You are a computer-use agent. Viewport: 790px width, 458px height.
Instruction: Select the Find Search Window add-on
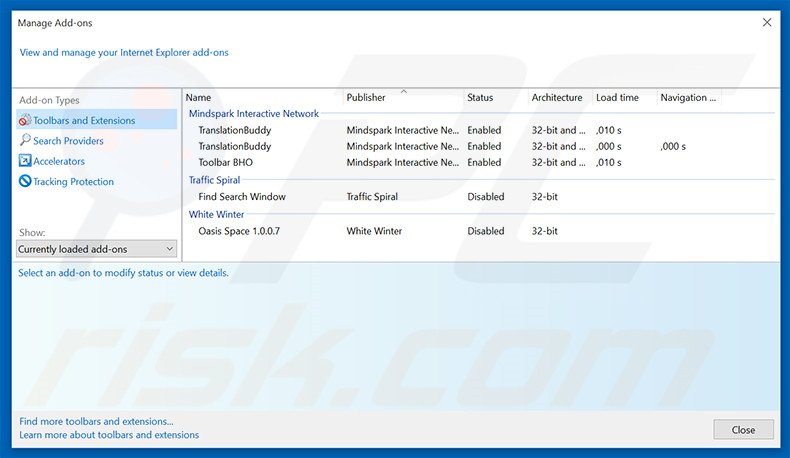479,197
